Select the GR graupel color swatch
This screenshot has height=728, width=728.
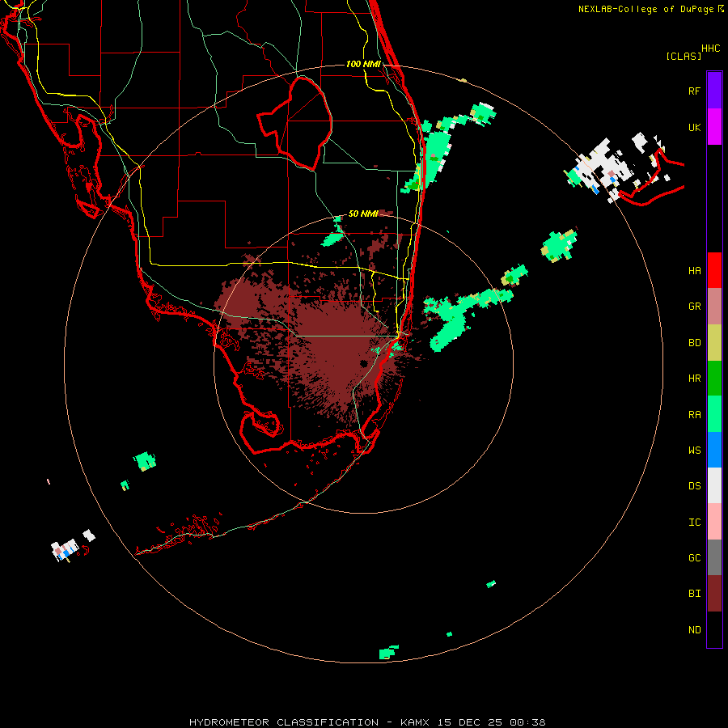click(714, 307)
